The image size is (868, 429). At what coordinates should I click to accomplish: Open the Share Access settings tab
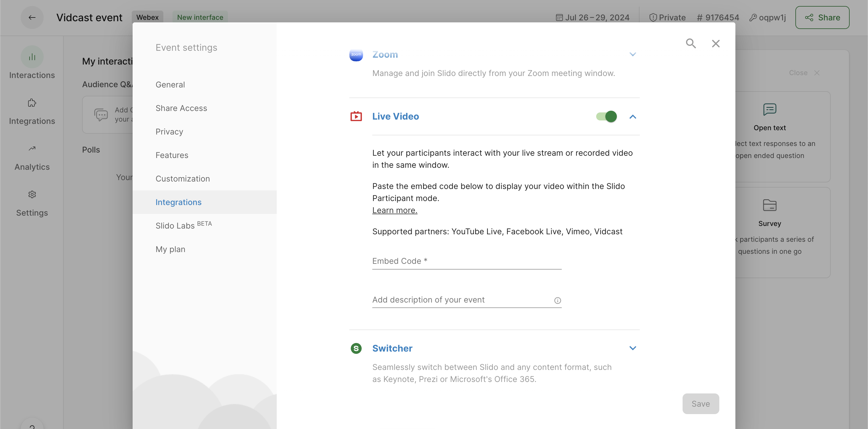[205, 108]
